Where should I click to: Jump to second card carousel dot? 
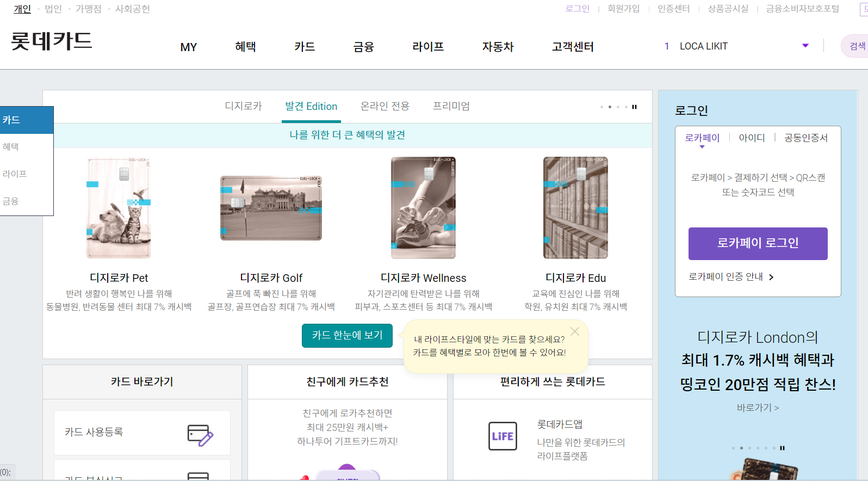coord(610,107)
